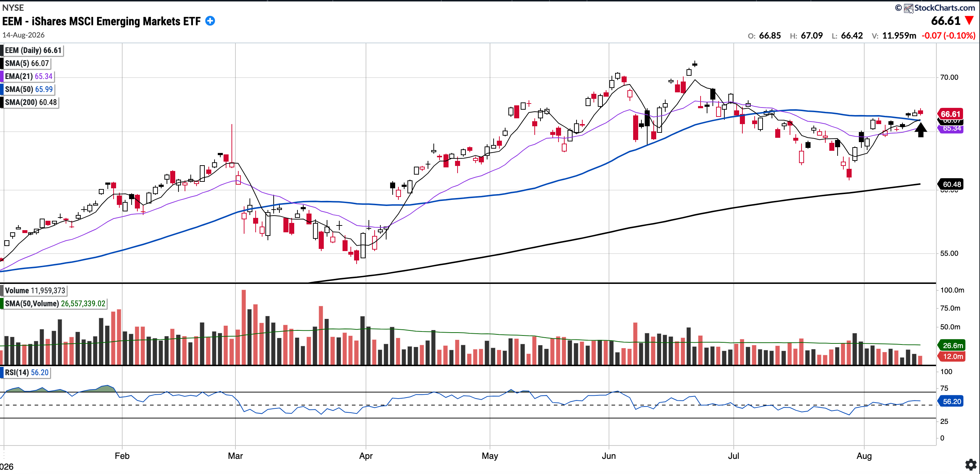Click the high value 67.09

[812, 35]
